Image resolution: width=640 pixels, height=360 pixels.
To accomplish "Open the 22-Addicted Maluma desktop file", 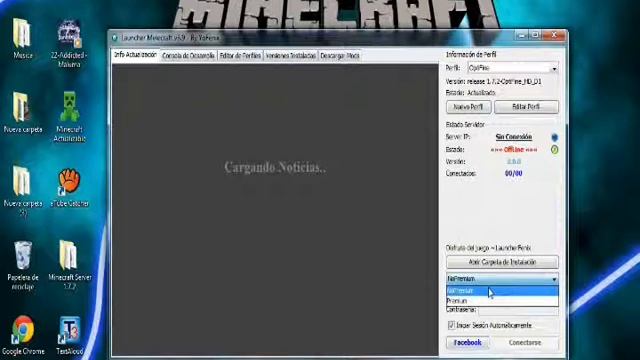I will [x=69, y=42].
